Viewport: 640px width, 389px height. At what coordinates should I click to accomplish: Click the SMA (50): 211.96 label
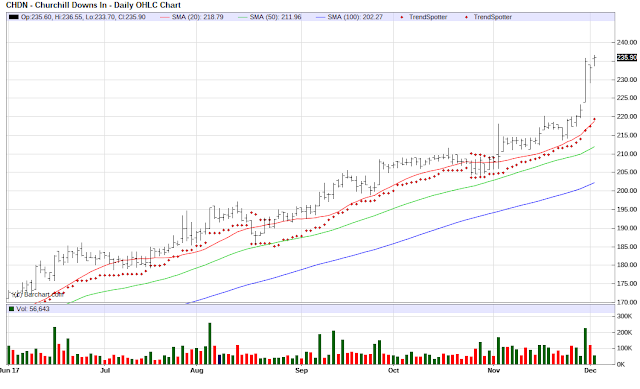point(276,17)
